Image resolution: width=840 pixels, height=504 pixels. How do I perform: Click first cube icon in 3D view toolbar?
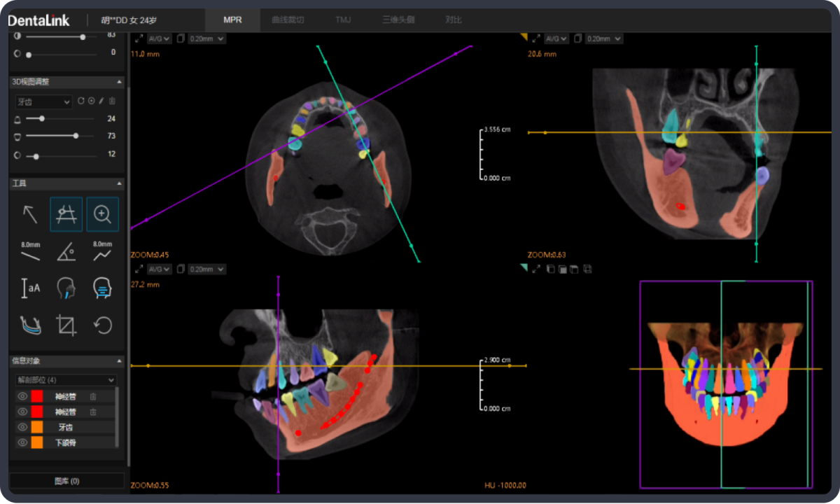point(550,269)
